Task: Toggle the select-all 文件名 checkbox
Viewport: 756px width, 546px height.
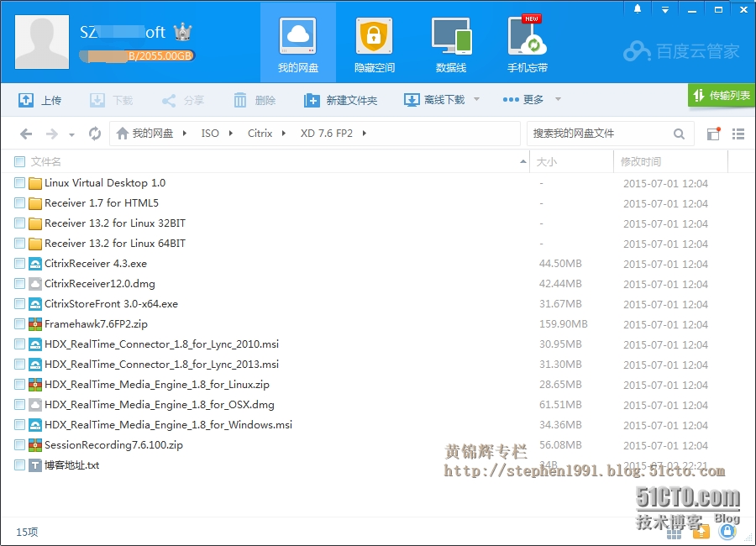Action: coord(20,161)
